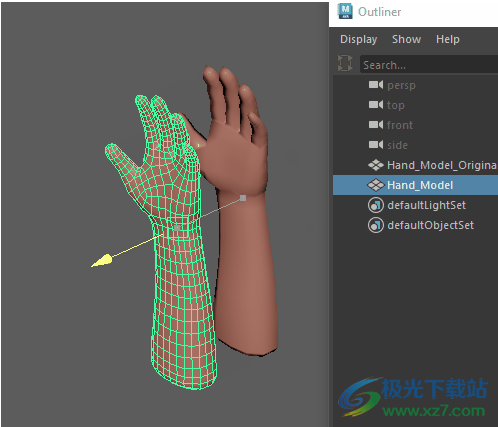This screenshot has height=427, width=498.
Task: Click the defaultObjectSet set icon
Action: [376, 225]
